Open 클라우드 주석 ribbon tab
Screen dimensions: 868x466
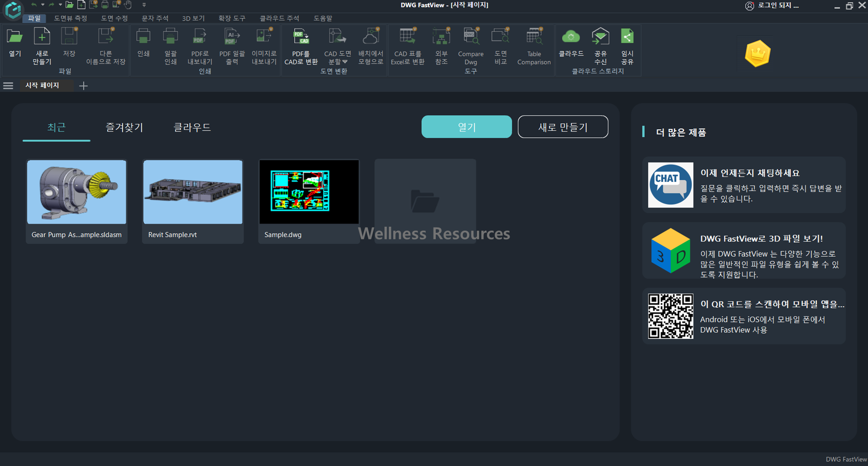pyautogui.click(x=279, y=18)
